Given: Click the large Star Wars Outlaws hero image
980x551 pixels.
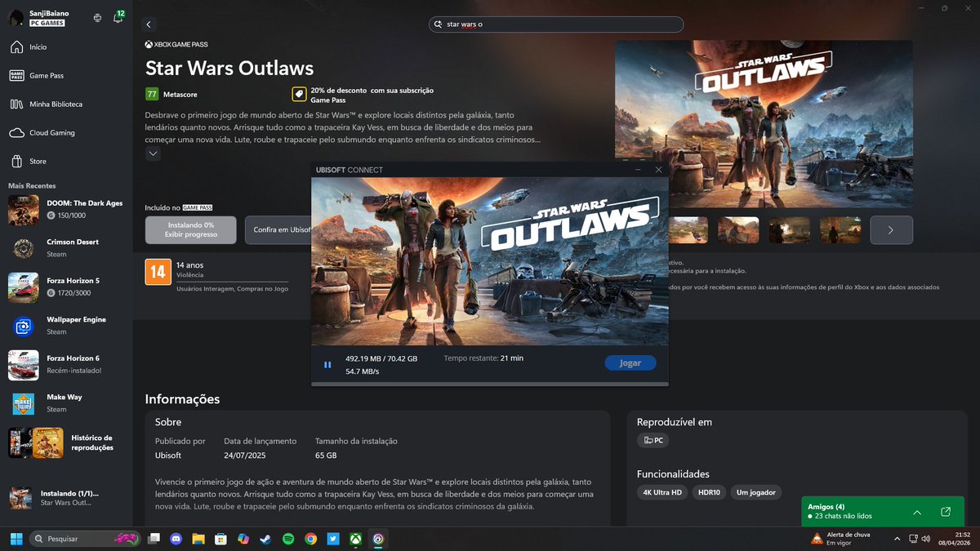Looking at the screenshot, I should (764, 123).
